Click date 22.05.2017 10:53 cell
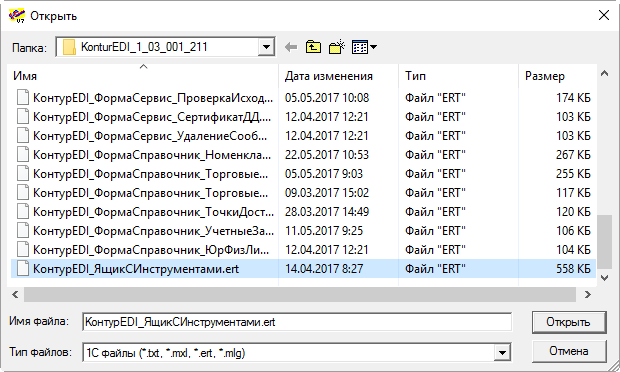 click(327, 155)
